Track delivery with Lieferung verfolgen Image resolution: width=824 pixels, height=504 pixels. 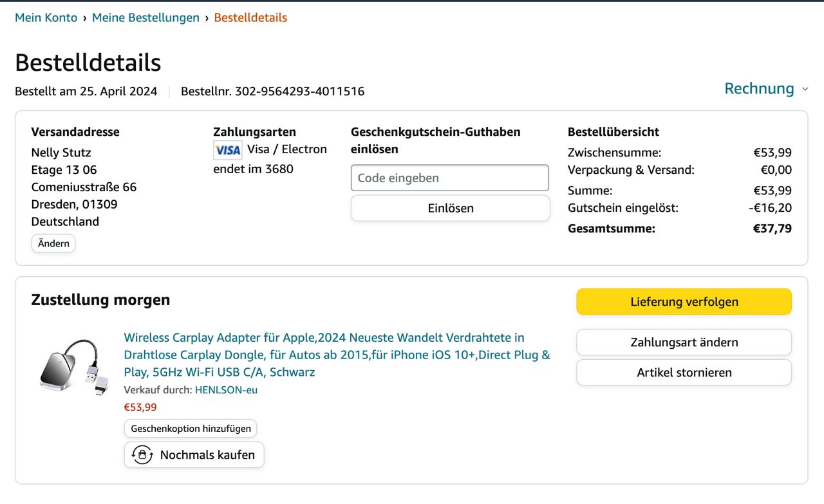[x=684, y=302]
